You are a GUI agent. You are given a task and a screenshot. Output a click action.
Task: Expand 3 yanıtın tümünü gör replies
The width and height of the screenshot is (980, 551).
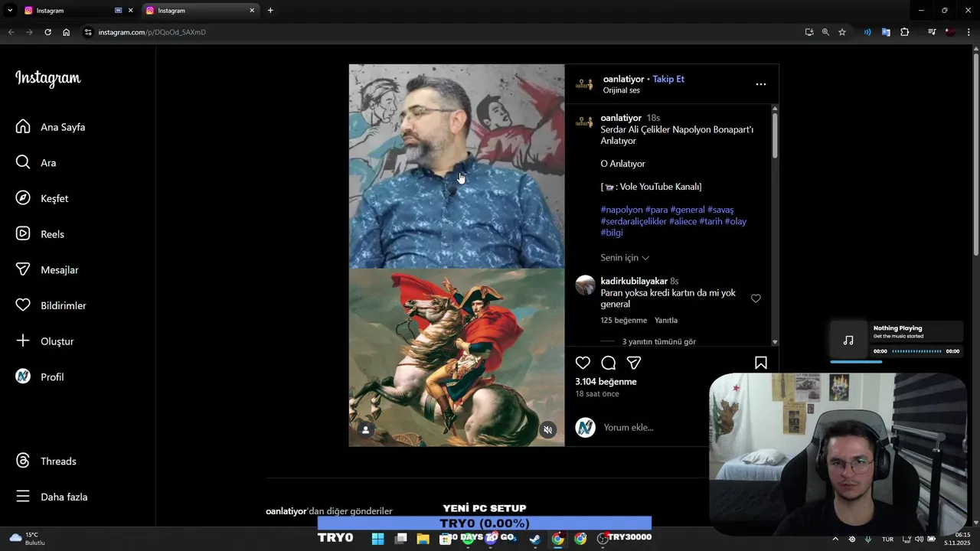pyautogui.click(x=658, y=341)
